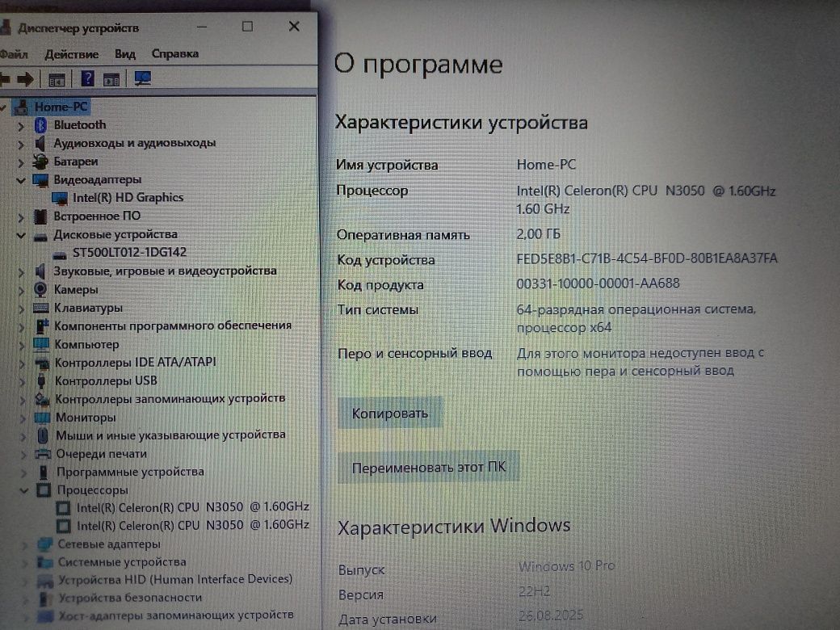Viewport: 840px width, 630px height.
Task: Collapse the Процессоры node
Action: [x=23, y=490]
